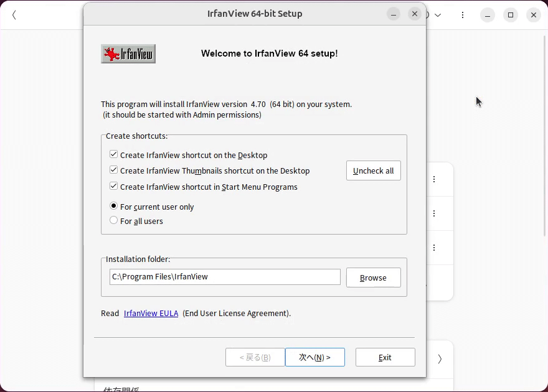This screenshot has height=392, width=548.
Task: Open third row's three-dot menu in background window
Action: coord(434,248)
